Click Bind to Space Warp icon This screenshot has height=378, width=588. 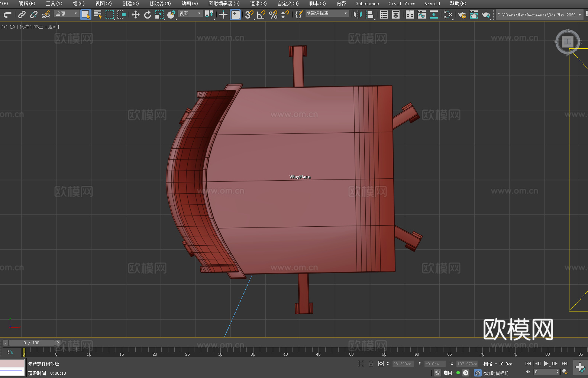pos(46,14)
